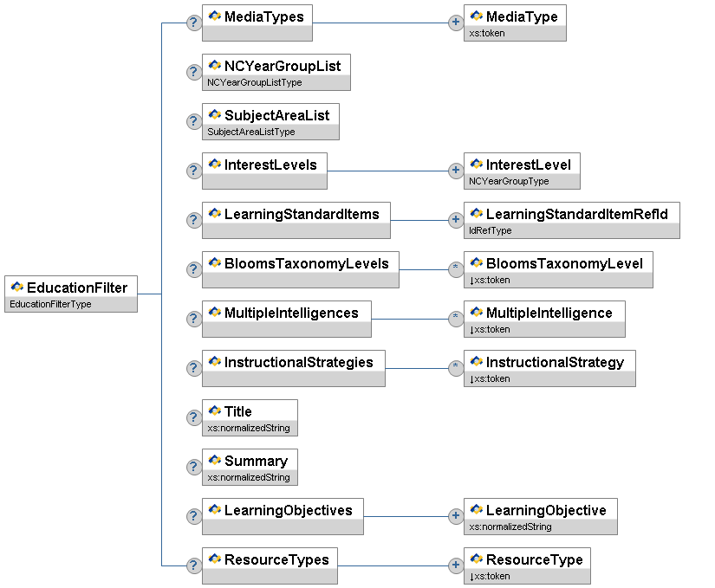Open the SubjectAreaListType type label
The image size is (715, 588).
tap(251, 132)
